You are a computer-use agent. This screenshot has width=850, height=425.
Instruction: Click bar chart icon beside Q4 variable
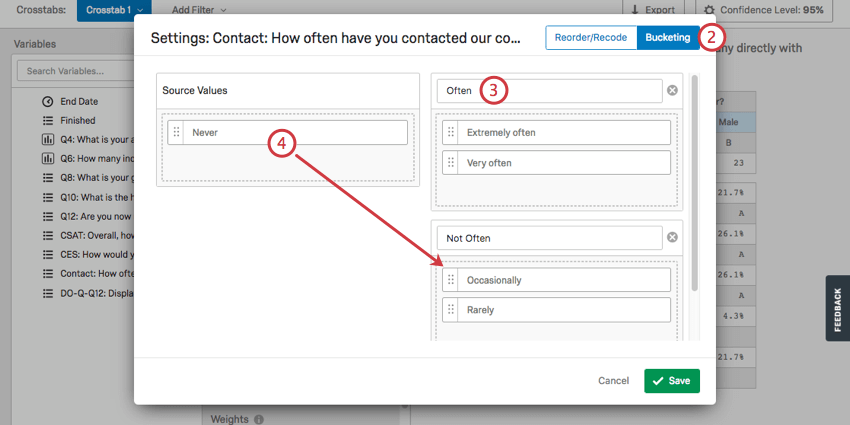tap(48, 140)
